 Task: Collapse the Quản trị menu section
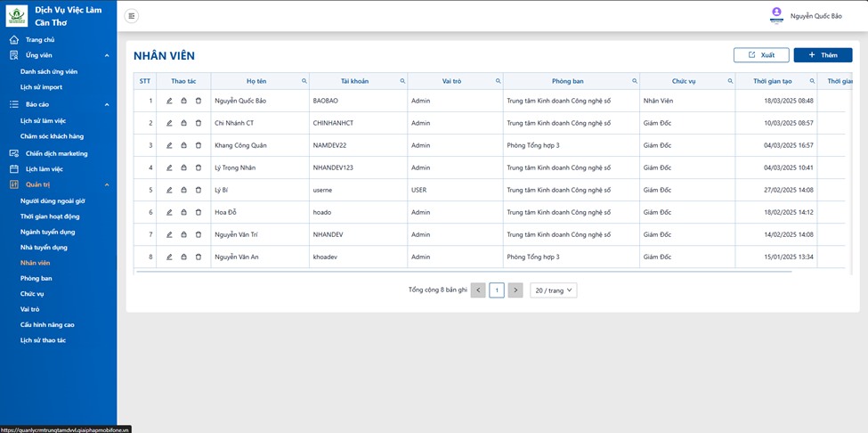pos(107,185)
